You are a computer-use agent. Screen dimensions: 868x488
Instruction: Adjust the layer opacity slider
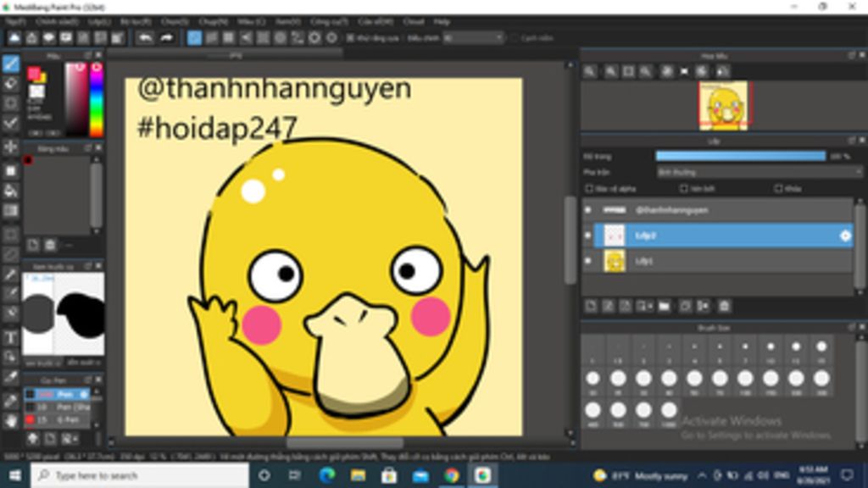(x=741, y=157)
